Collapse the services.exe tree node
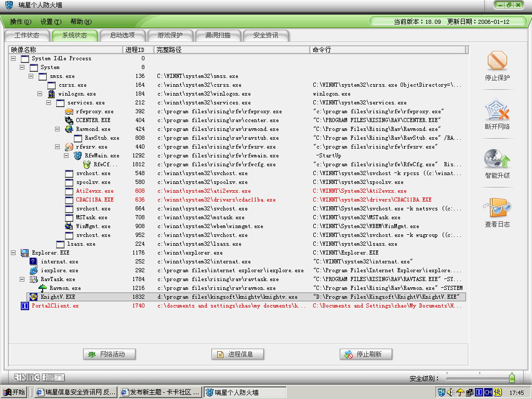Screen dimensions: 532x399 tap(49, 103)
